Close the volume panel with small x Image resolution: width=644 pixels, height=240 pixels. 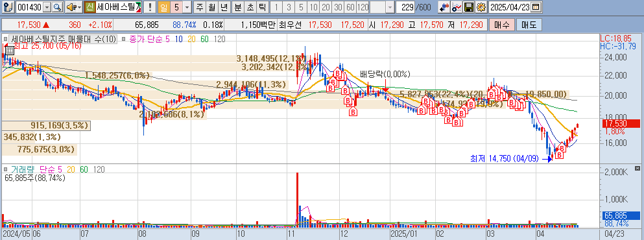point(637,168)
